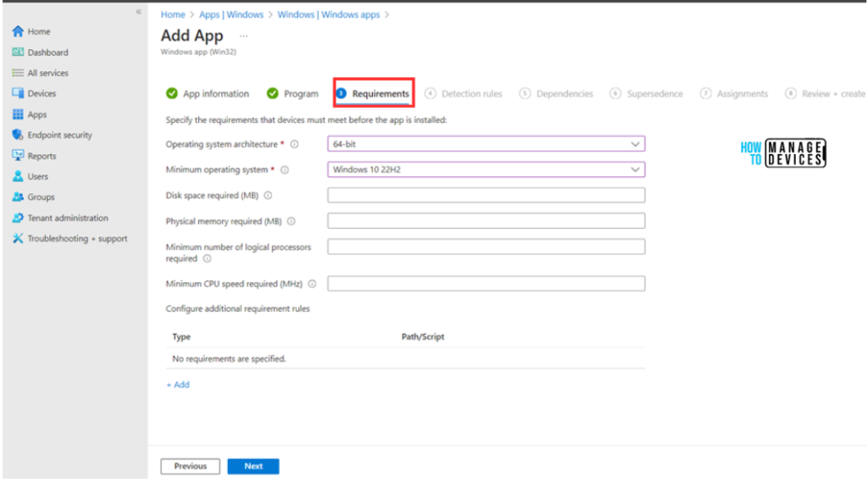This screenshot has width=868, height=483.
Task: Collapse the left navigation sidebar
Action: tap(139, 12)
